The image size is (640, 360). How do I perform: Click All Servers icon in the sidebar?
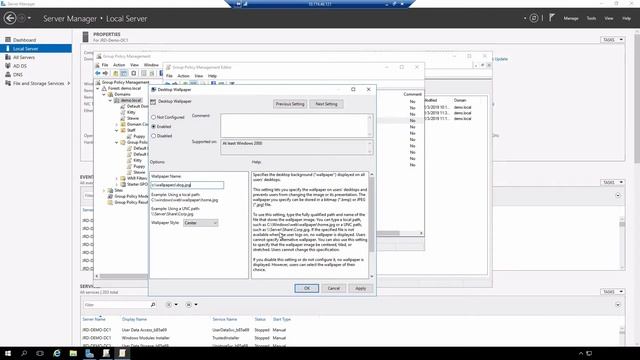coord(8,57)
